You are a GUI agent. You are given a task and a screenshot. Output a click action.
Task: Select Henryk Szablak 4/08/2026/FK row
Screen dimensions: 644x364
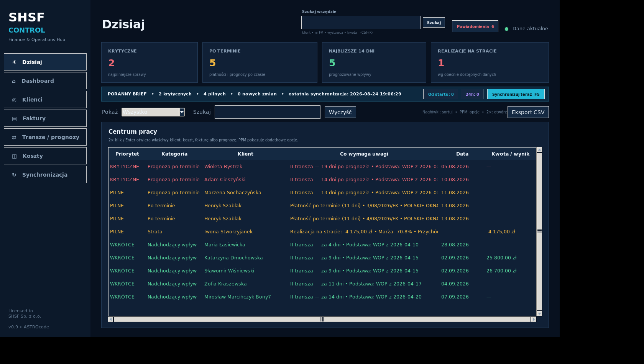pyautogui.click(x=322, y=219)
